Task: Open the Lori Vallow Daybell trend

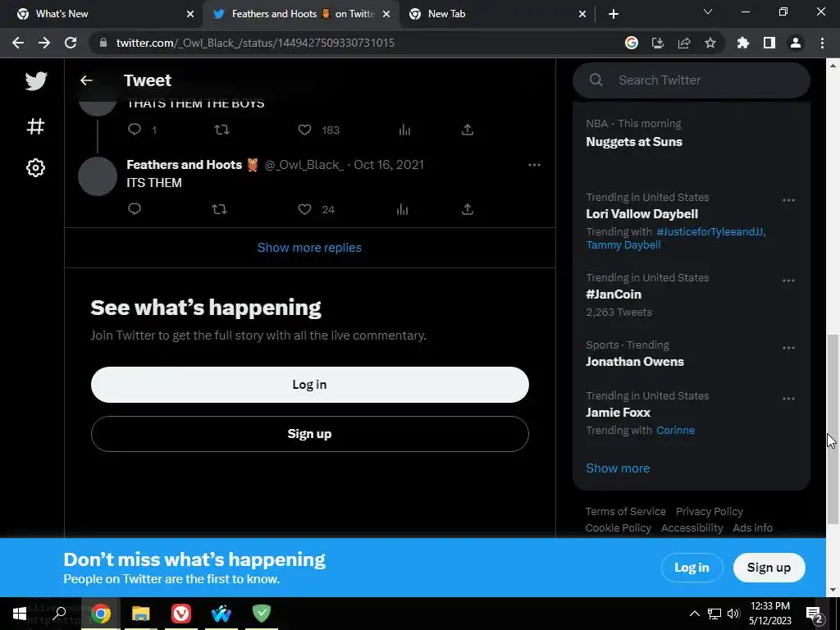Action: [641, 214]
